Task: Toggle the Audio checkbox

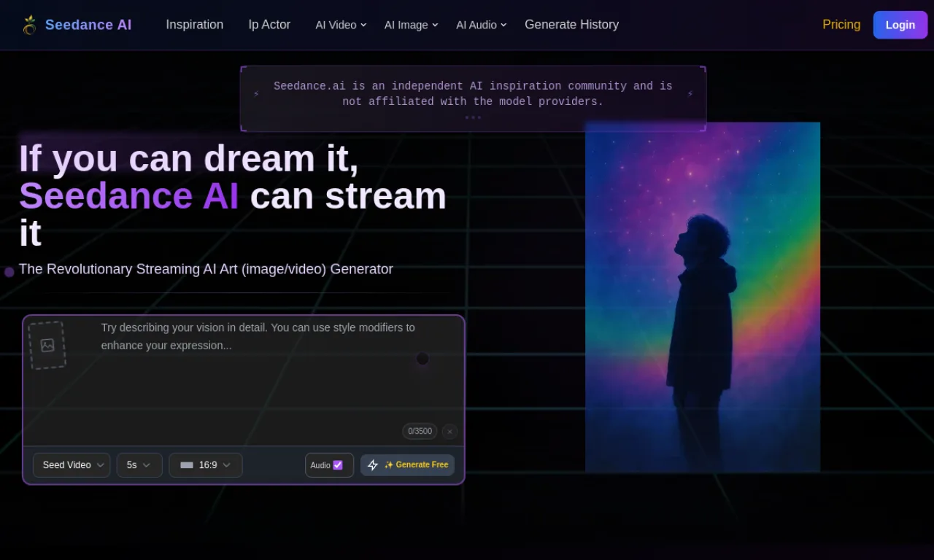Action: [338, 465]
